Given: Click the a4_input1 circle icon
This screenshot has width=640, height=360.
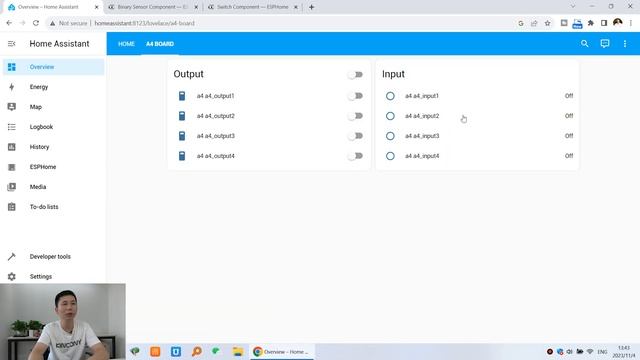Looking at the screenshot, I should pos(390,96).
